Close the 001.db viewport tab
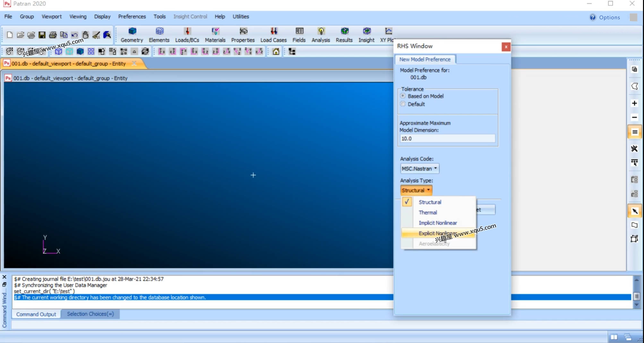This screenshot has height=343, width=644. click(x=134, y=63)
